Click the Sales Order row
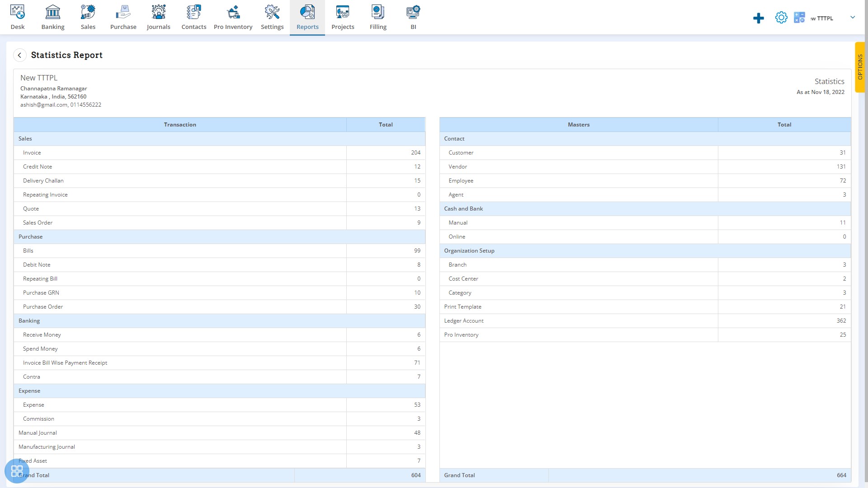Viewport: 868px width, 488px height. (x=219, y=223)
